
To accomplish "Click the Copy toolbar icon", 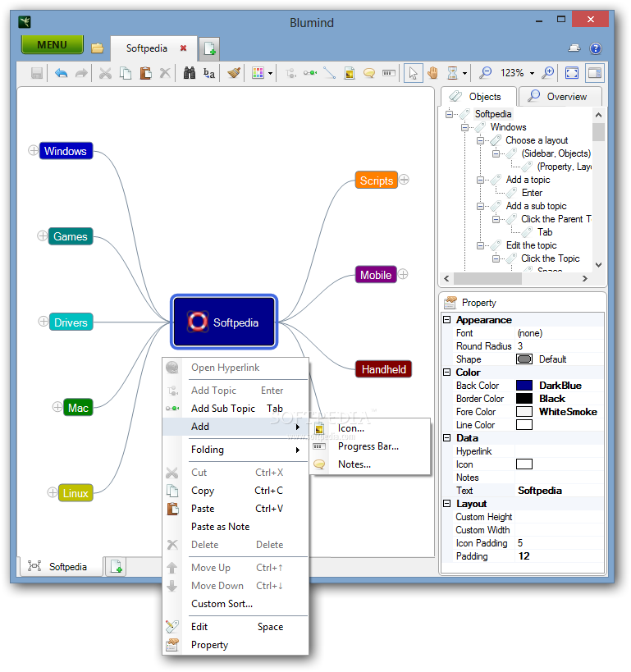I will point(126,73).
